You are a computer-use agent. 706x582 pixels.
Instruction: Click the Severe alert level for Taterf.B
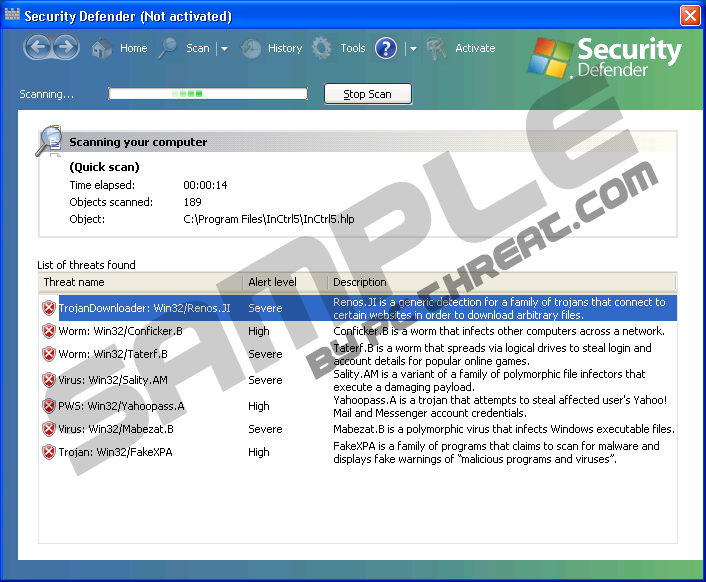pos(265,354)
